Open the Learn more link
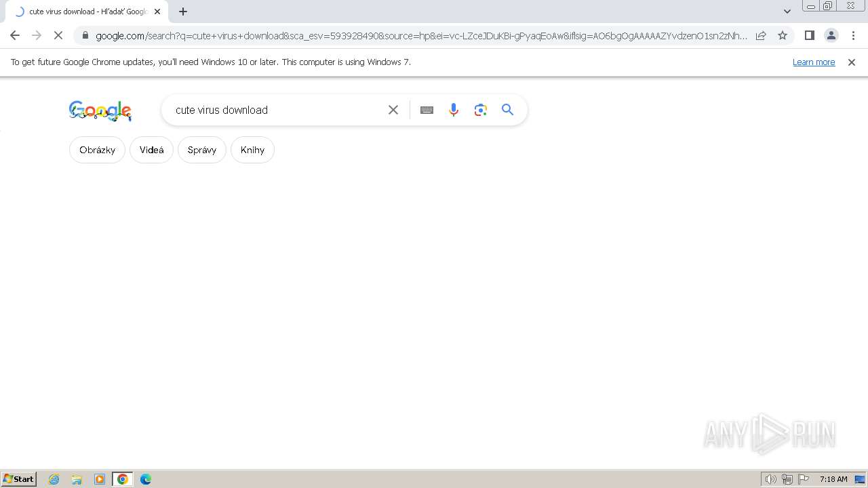This screenshot has height=488, width=868. [814, 62]
